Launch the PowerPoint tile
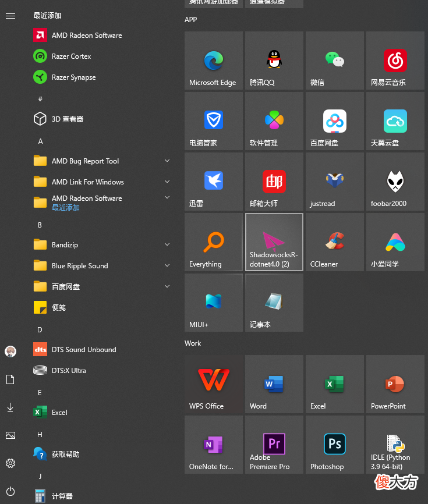Screen dimensions: 428x504 point(395,384)
